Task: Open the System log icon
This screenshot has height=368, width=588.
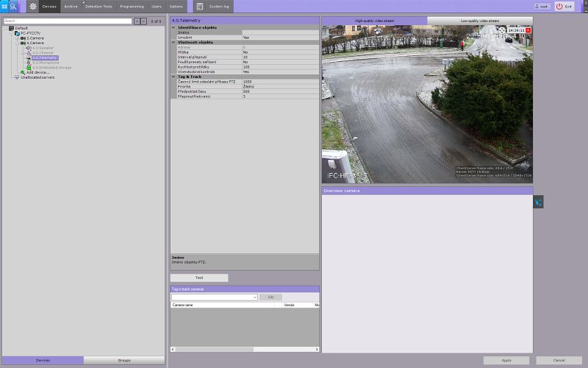Action: (x=199, y=6)
